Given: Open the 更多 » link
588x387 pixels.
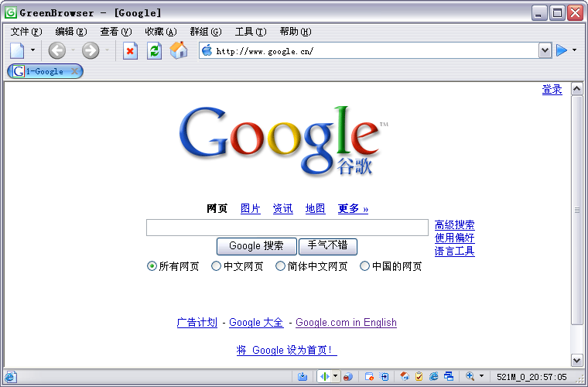Looking at the screenshot, I should coord(353,208).
